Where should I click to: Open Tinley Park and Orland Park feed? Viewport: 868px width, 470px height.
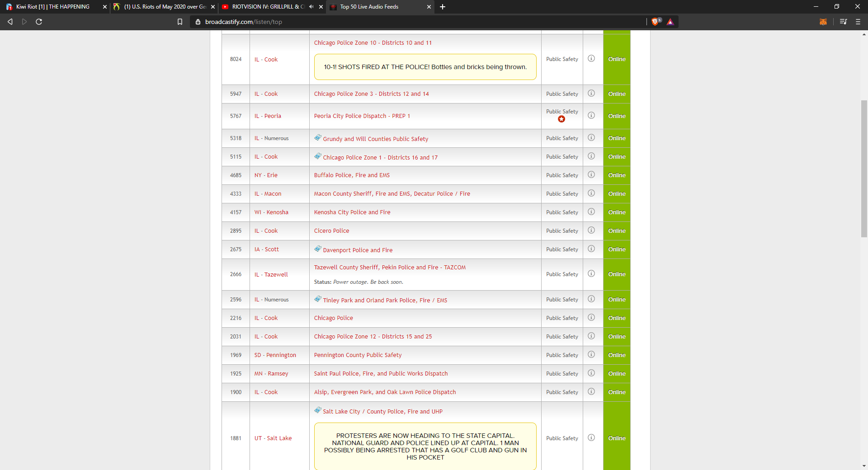[385, 301]
